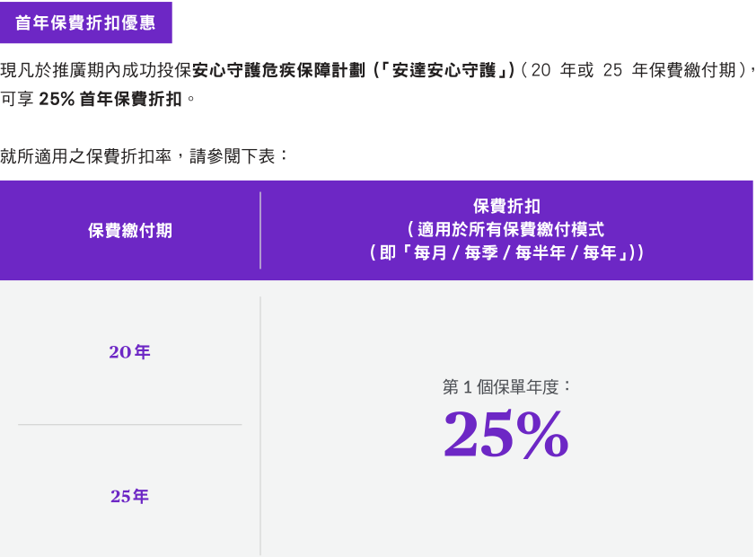This screenshot has height=557, width=756.
Task: Click the horizontal divider between 20年 and 25年
Action: pos(130,424)
